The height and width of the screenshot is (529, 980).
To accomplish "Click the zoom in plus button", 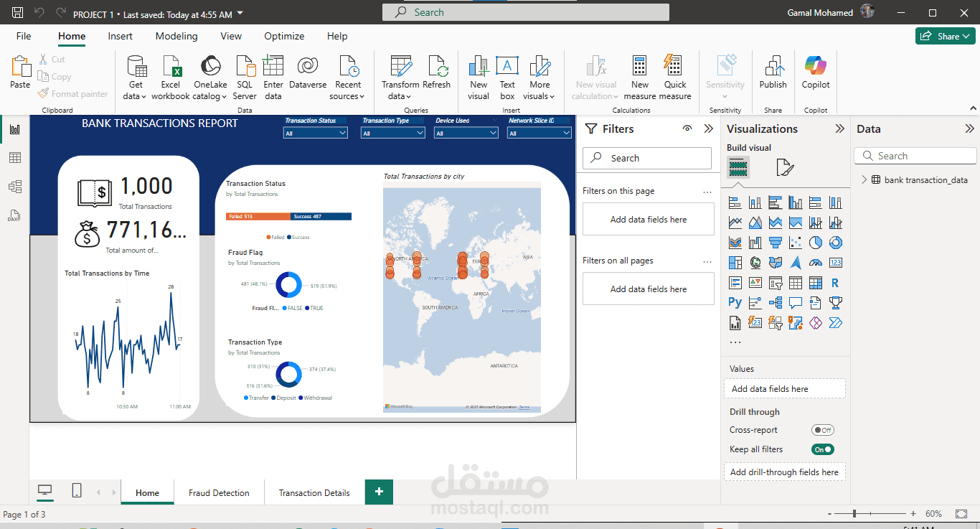I will tap(913, 514).
